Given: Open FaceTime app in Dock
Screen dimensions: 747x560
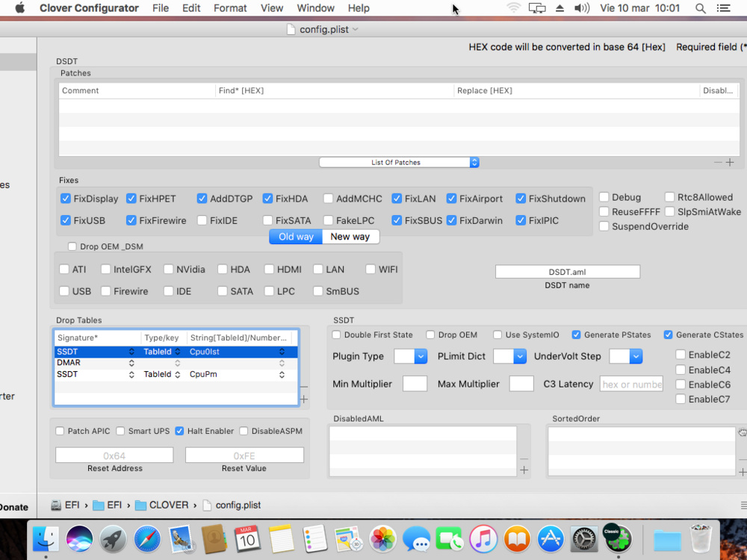Looking at the screenshot, I should (449, 539).
